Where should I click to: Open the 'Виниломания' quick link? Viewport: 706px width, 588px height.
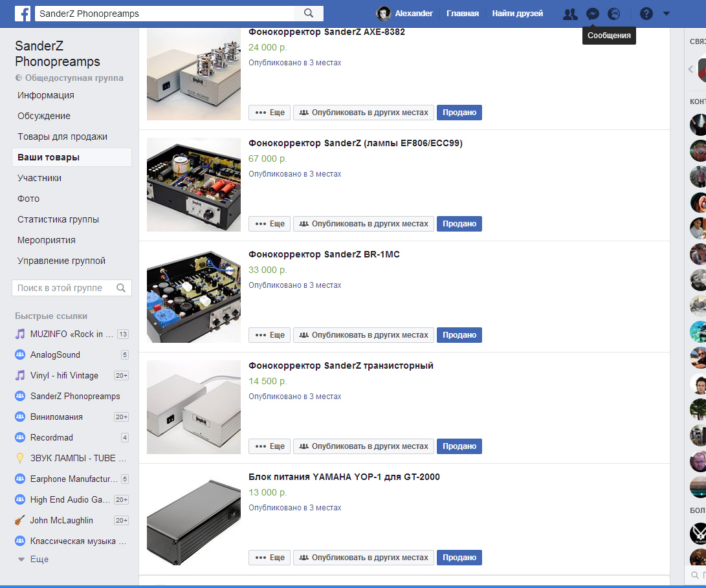click(56, 417)
